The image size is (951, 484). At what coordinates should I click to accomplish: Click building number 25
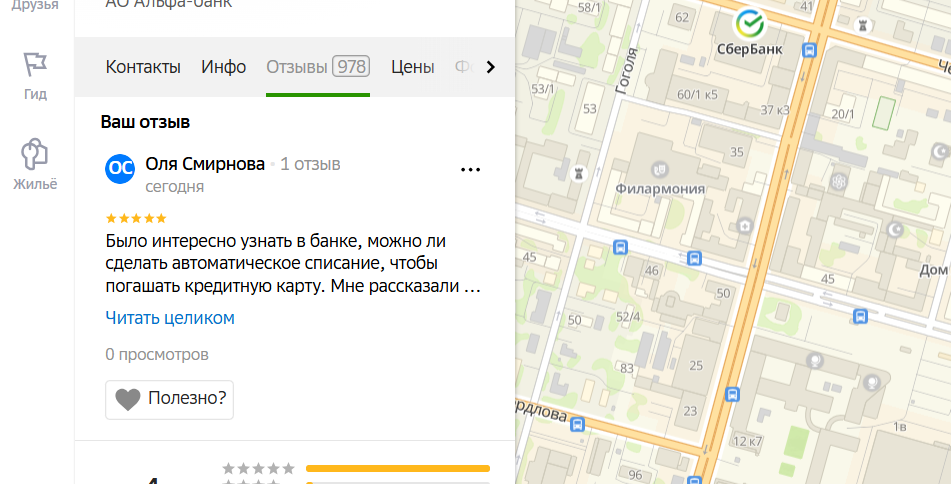click(696, 365)
